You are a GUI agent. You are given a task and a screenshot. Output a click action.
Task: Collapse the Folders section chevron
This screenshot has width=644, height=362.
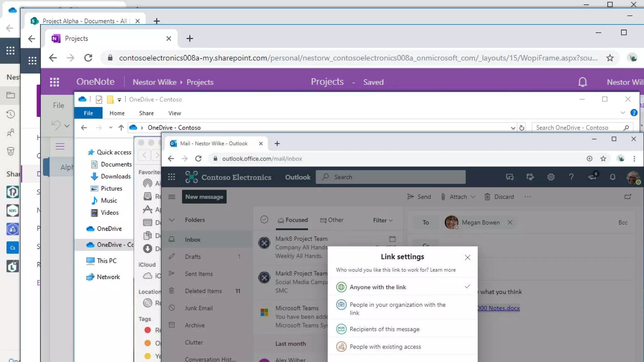[x=172, y=220]
